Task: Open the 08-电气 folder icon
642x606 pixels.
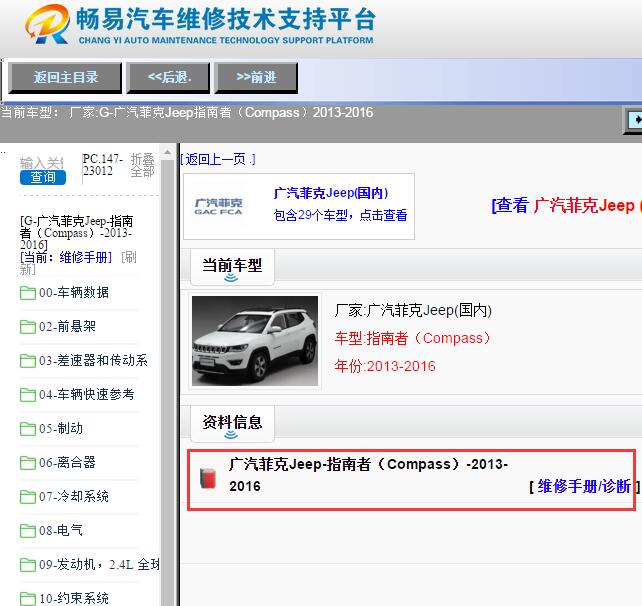Action: tap(27, 531)
